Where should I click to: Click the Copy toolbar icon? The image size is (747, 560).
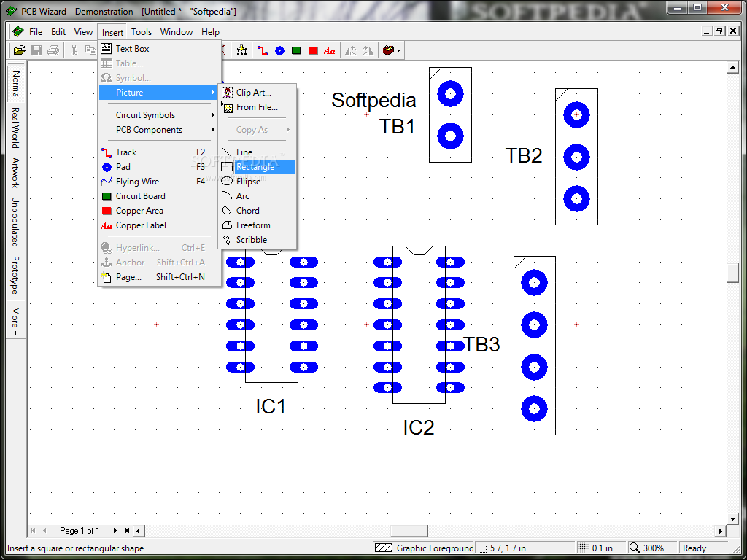click(x=90, y=50)
